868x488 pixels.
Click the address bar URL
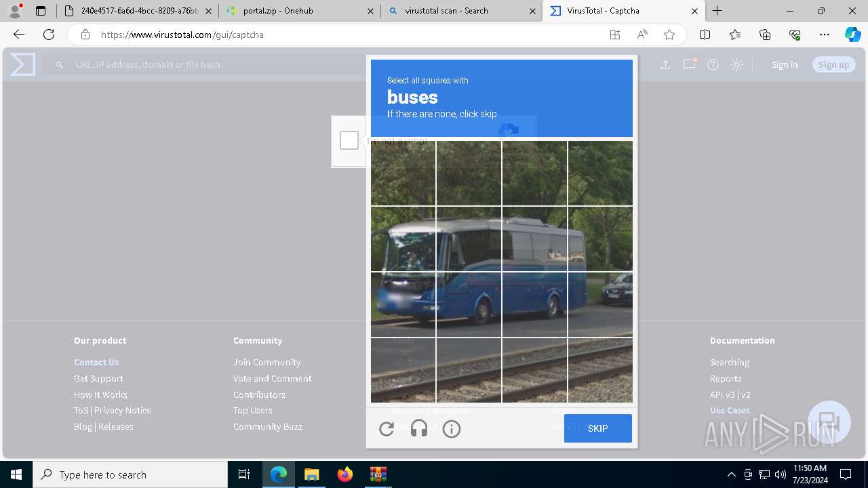[x=182, y=35]
